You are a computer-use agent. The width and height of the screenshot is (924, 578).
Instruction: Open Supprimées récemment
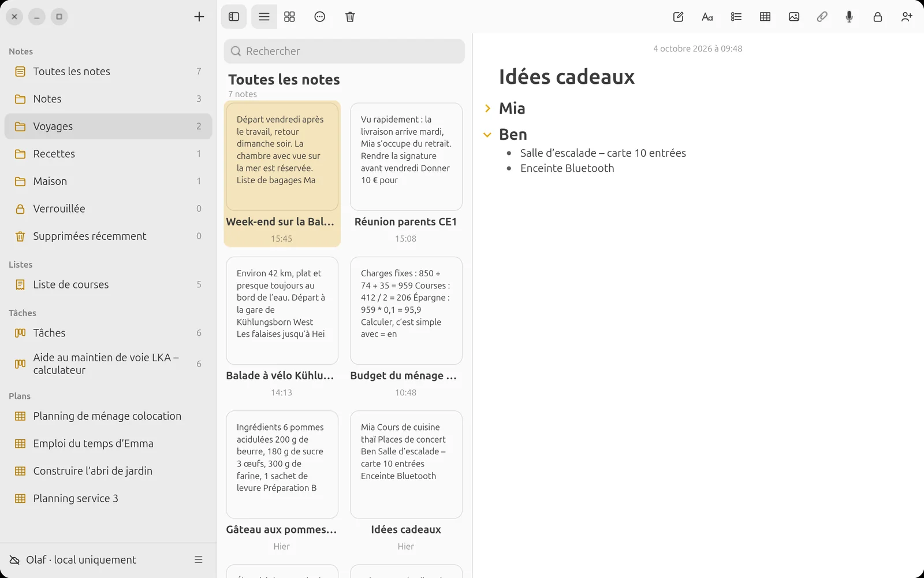tap(108, 236)
